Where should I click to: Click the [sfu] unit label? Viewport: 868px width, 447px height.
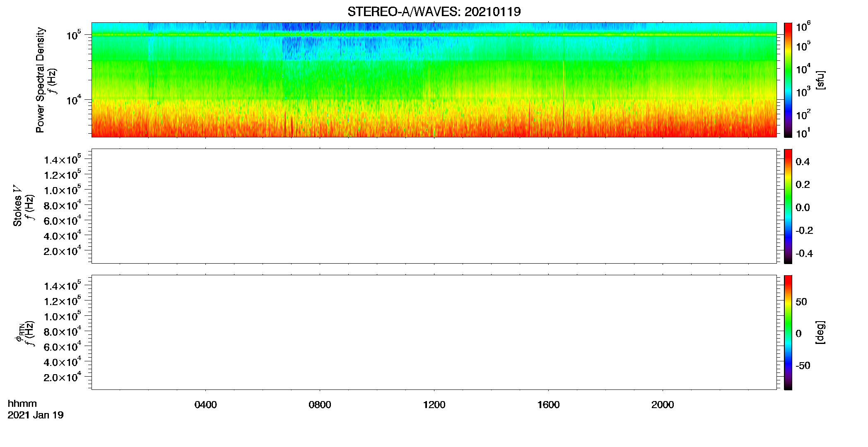820,80
